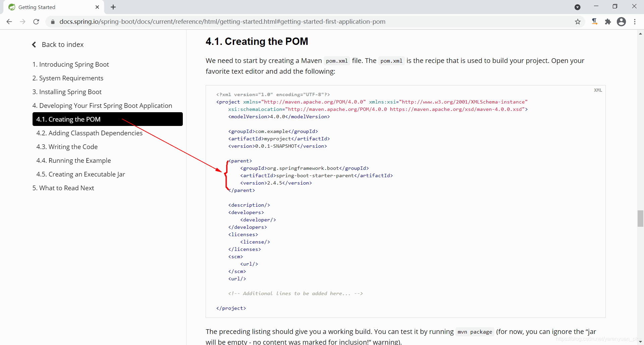This screenshot has height=345, width=644.
Task: Bookmark this page with the star icon
Action: coord(578,22)
